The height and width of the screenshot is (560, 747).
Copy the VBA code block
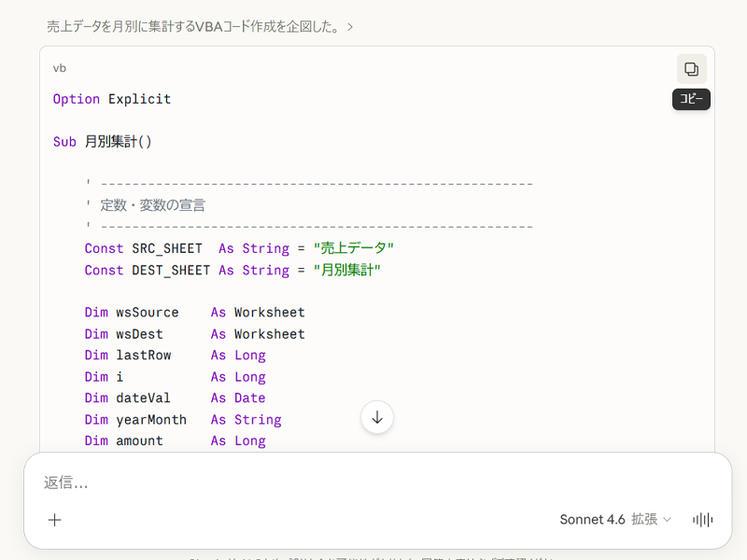(x=691, y=69)
